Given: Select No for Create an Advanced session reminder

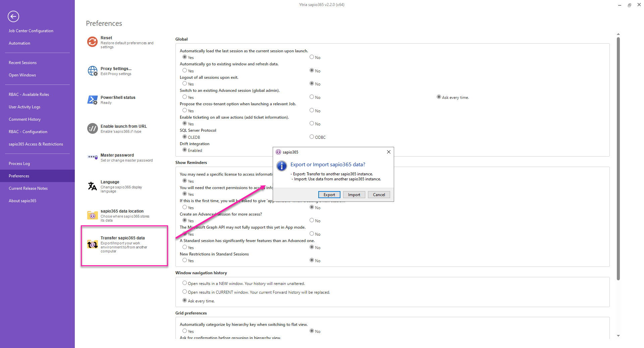Looking at the screenshot, I should coord(312,221).
